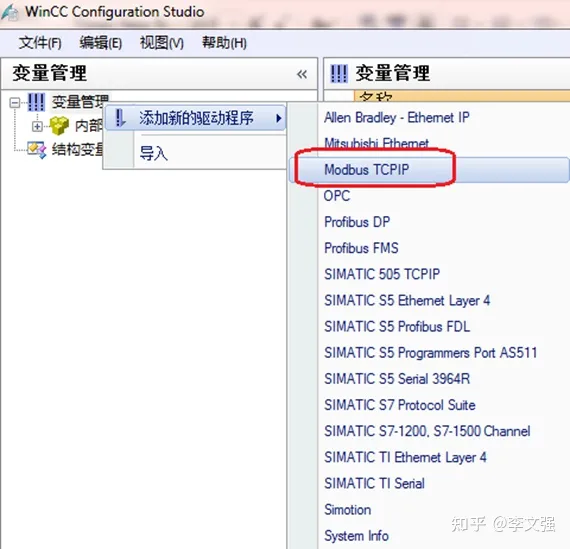Choose 导入 from the context menu

tap(154, 153)
